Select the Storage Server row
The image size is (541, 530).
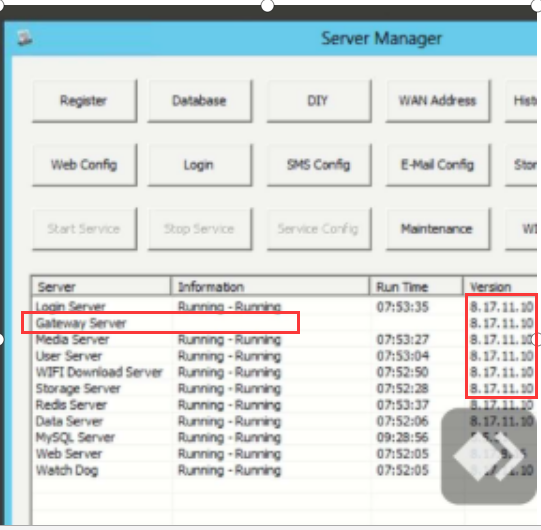[284, 389]
